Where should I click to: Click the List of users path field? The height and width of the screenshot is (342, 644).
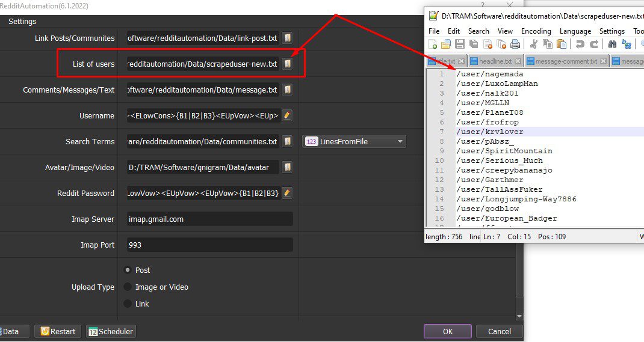click(x=203, y=64)
